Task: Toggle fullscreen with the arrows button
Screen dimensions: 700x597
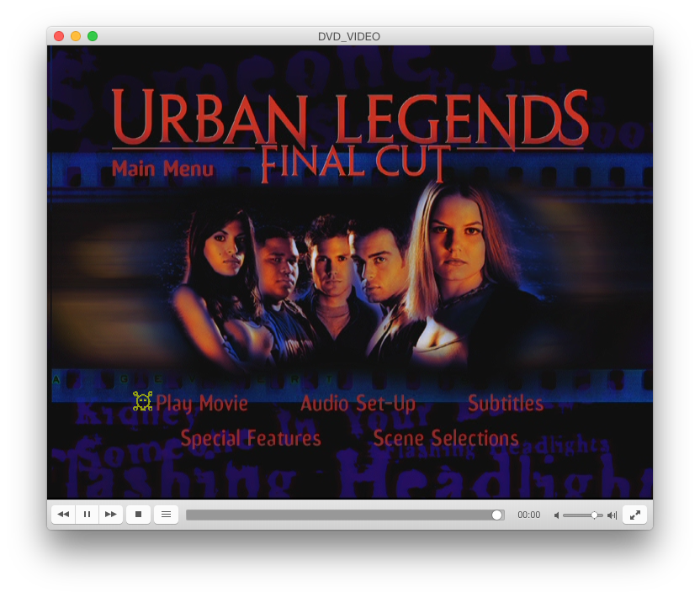Action: click(x=635, y=515)
